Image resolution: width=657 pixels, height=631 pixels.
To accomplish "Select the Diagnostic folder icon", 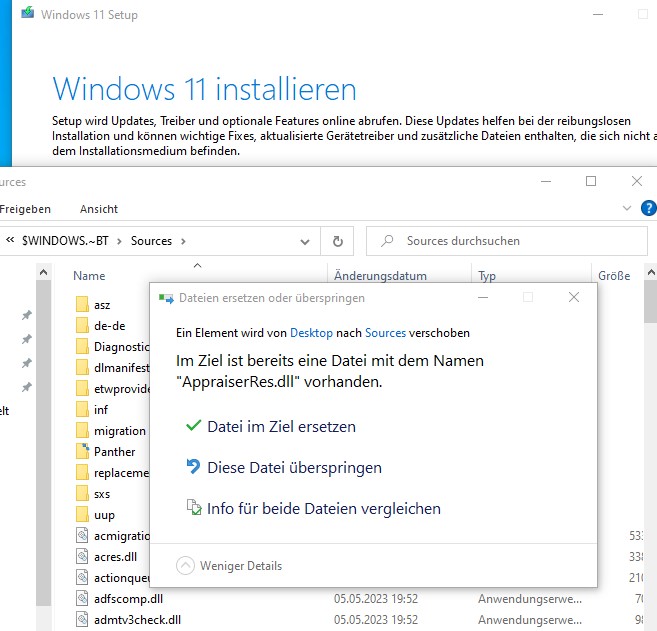I will [x=82, y=347].
